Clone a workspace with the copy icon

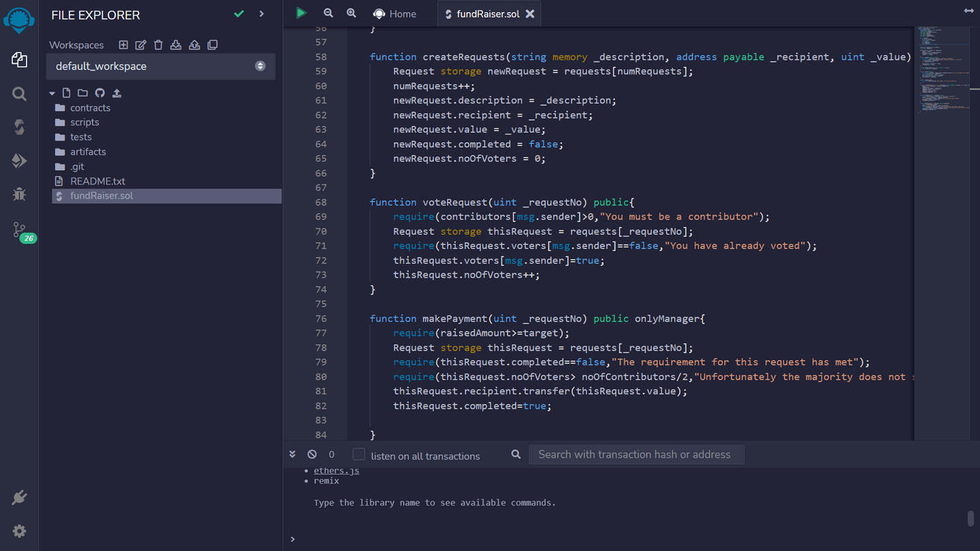[x=212, y=45]
